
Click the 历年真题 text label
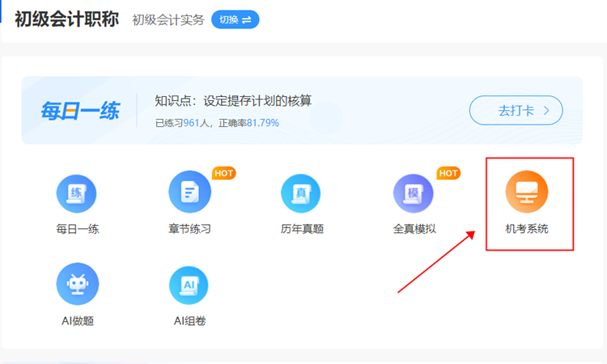coord(302,229)
